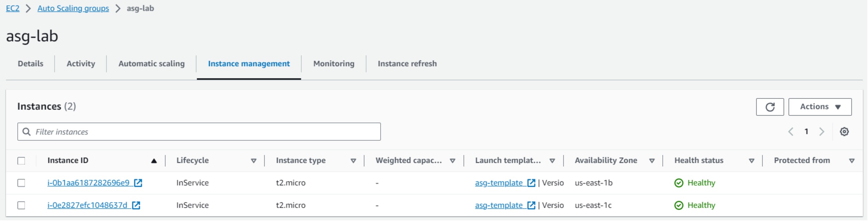Sort by Lifecycle column arrow

[254, 161]
